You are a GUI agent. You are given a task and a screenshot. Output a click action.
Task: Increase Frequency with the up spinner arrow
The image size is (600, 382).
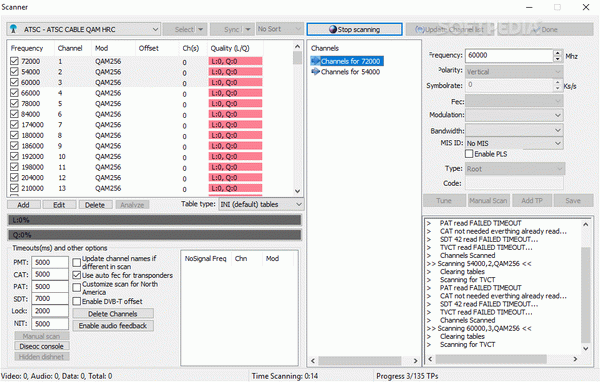[558, 53]
